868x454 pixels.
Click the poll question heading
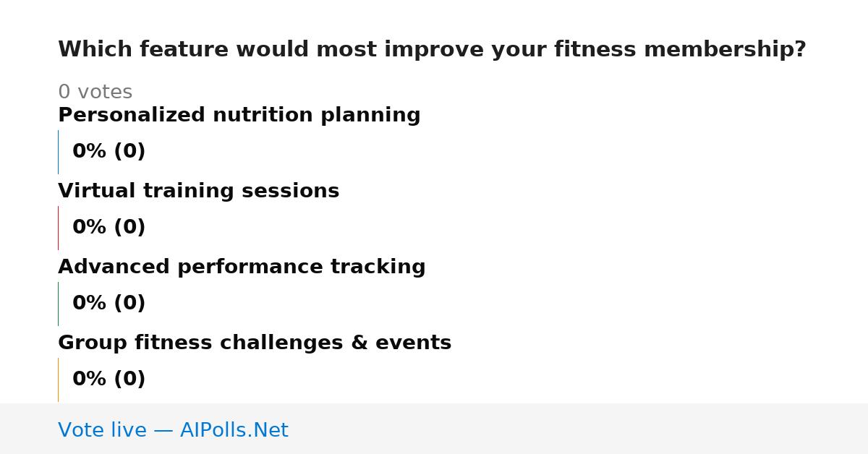[x=432, y=50]
